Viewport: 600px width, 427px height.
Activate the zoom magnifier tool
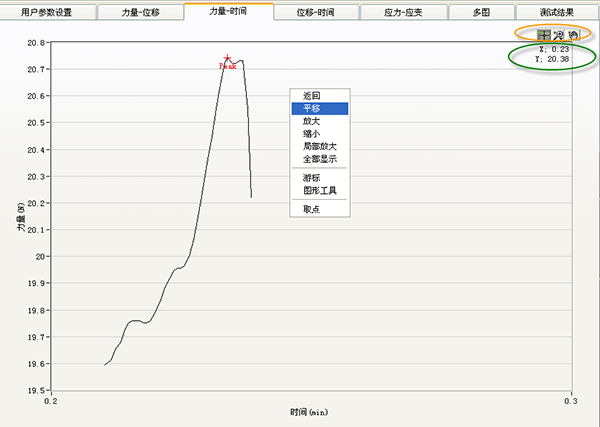point(558,35)
